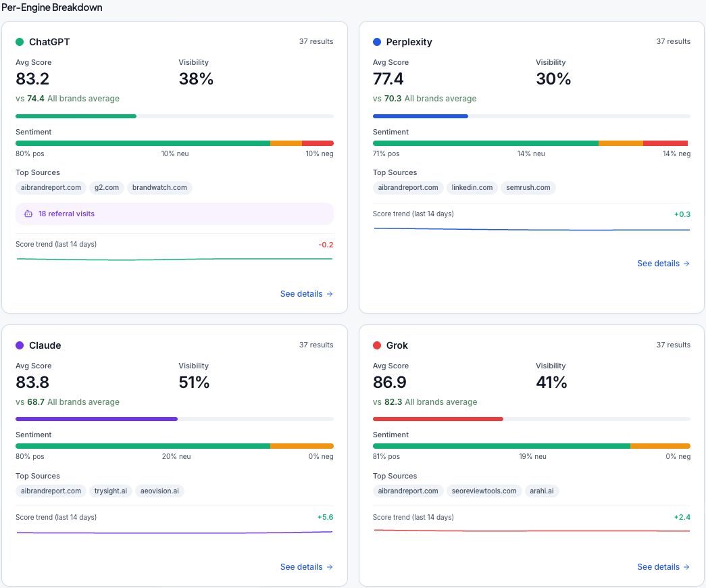Open See details link in Perplexity card
Screen dimensions: 706x588
click(663, 264)
